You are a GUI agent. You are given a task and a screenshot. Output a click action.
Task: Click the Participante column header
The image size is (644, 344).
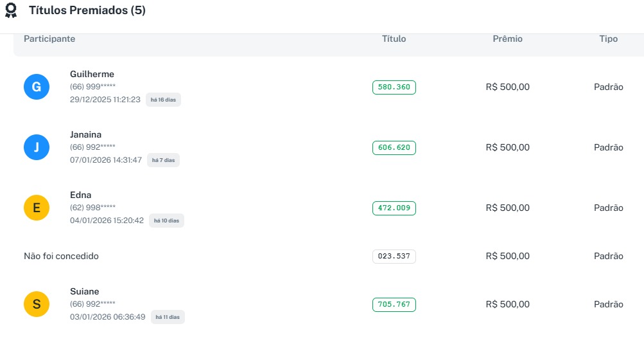coord(49,39)
